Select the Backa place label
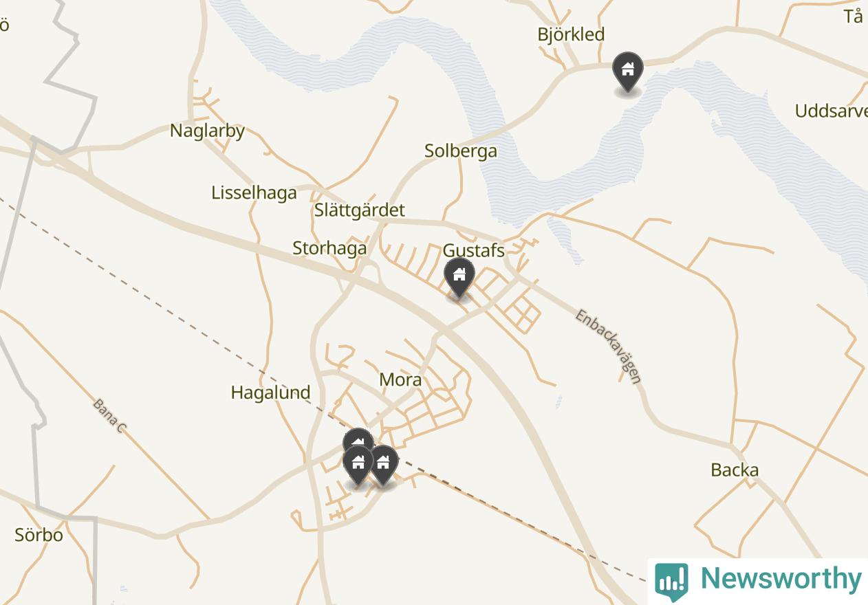The image size is (868, 605). [735, 470]
